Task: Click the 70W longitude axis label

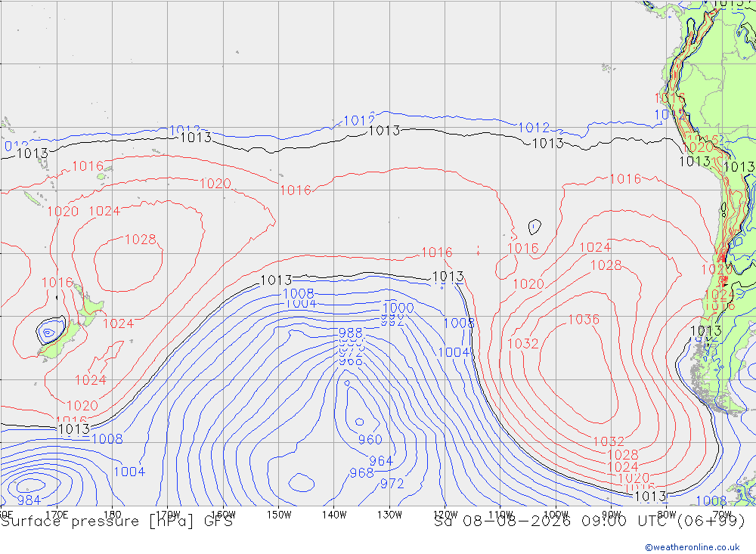Action: coord(722,515)
